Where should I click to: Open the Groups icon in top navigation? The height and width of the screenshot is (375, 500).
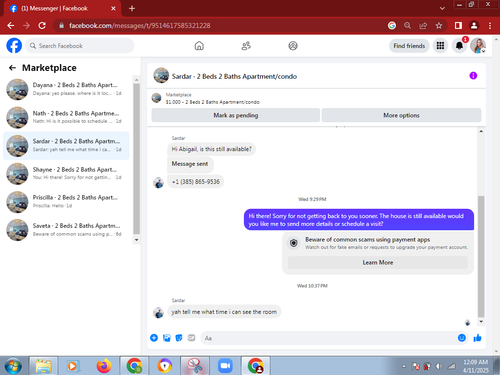click(x=293, y=46)
